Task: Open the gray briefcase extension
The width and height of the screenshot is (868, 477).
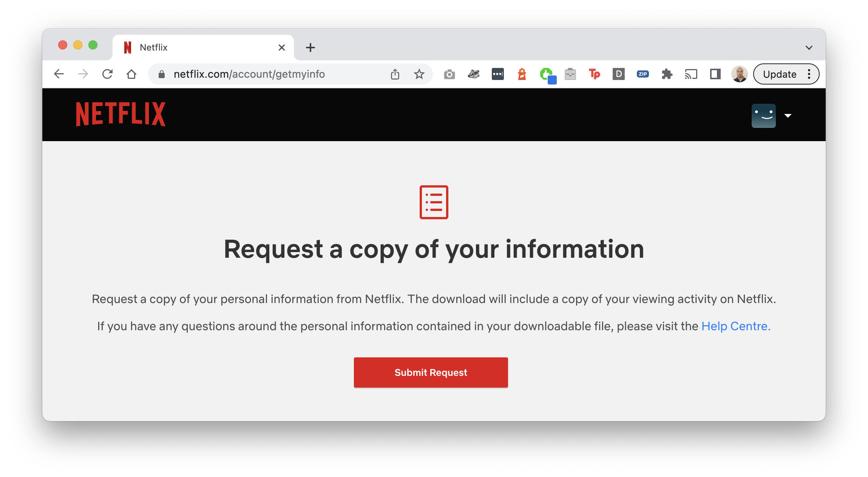Action: (x=570, y=74)
